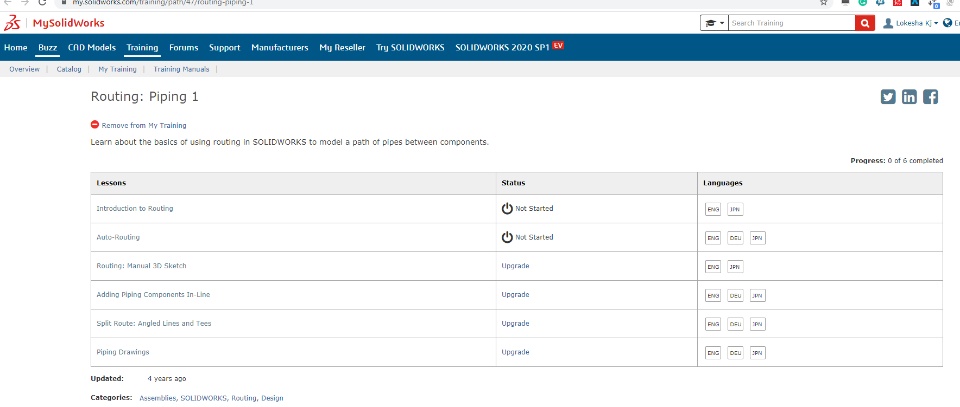Image resolution: width=960 pixels, height=407 pixels.
Task: Select ENG language for Manual 3D Sketch
Action: (713, 267)
